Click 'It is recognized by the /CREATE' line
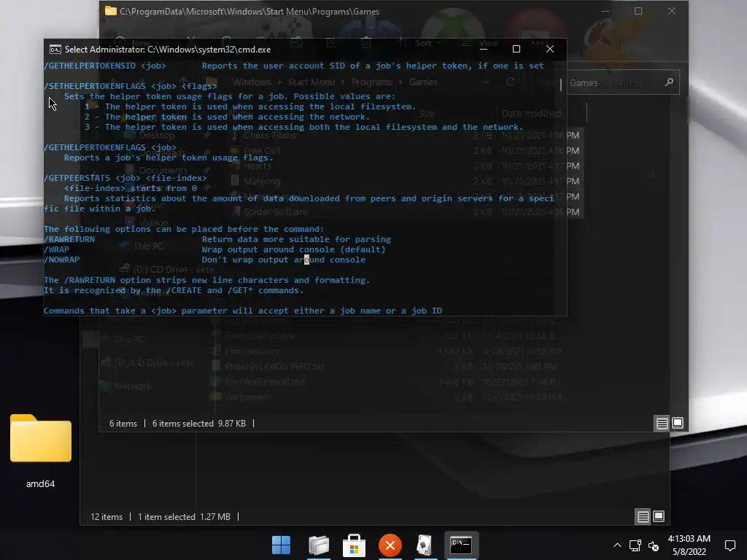This screenshot has height=560, width=747. 174,290
